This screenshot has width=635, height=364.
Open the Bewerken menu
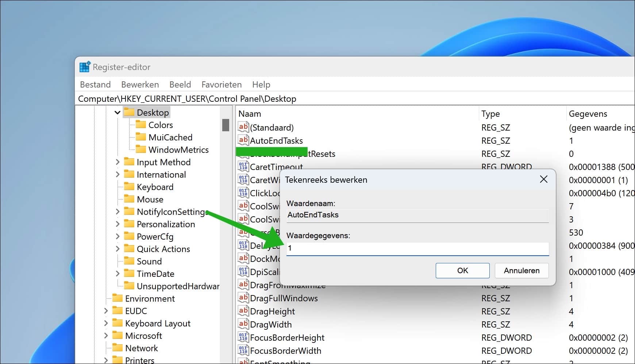point(140,85)
